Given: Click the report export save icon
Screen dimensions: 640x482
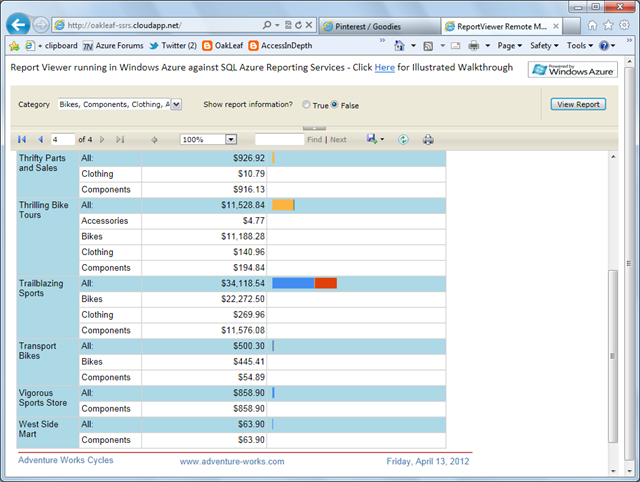Looking at the screenshot, I should point(371,139).
